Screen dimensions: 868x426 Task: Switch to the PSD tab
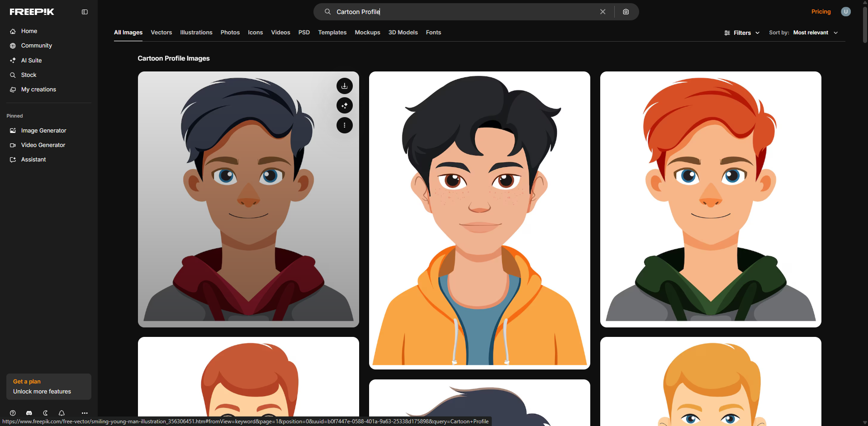point(304,33)
